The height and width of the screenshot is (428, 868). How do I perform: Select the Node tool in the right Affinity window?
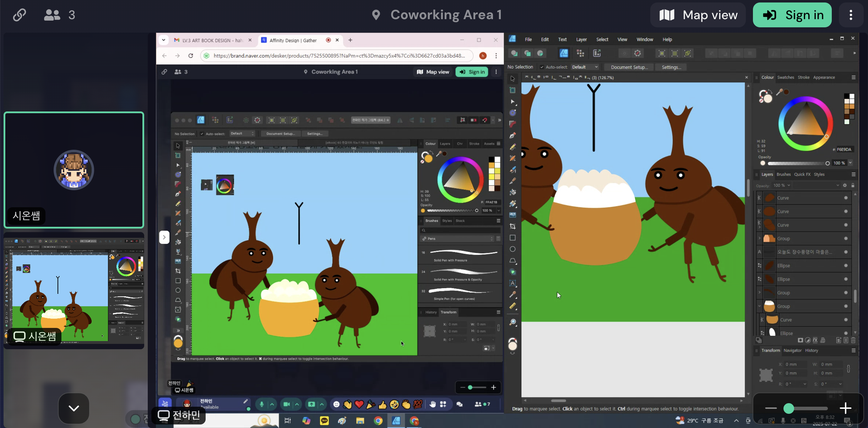(x=512, y=101)
